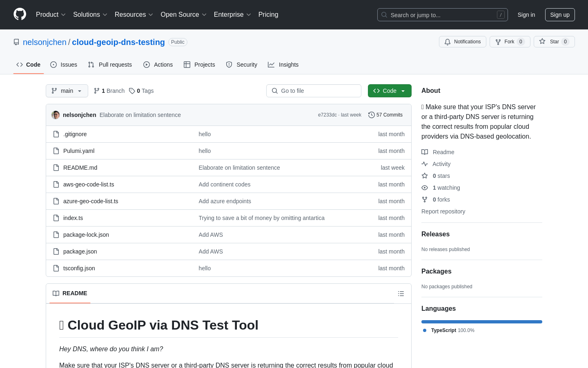Open the cloud-geoip-dns-testing repository link
The height and width of the screenshot is (368, 588).
click(x=118, y=42)
